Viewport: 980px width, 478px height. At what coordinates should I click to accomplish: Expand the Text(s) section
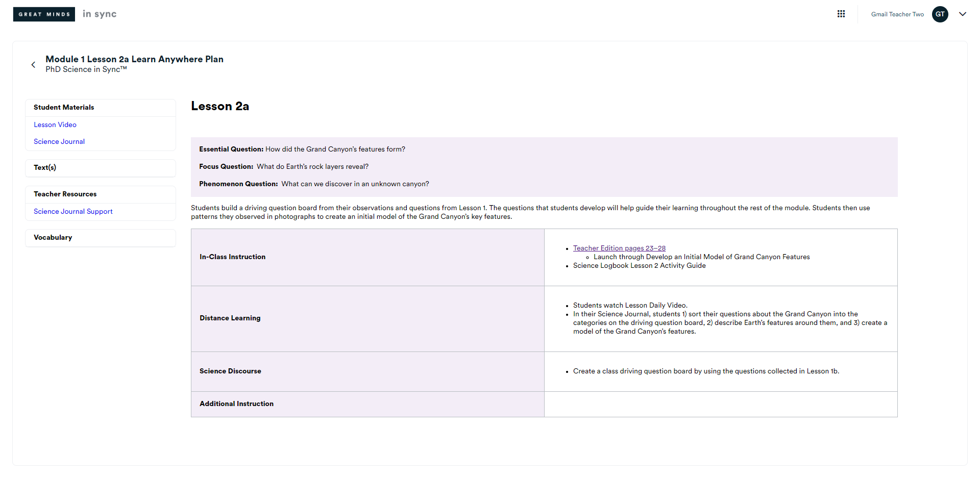pyautogui.click(x=100, y=168)
